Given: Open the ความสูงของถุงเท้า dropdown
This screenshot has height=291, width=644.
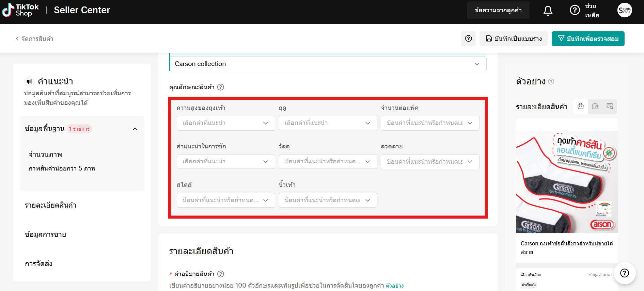Looking at the screenshot, I should tap(226, 123).
